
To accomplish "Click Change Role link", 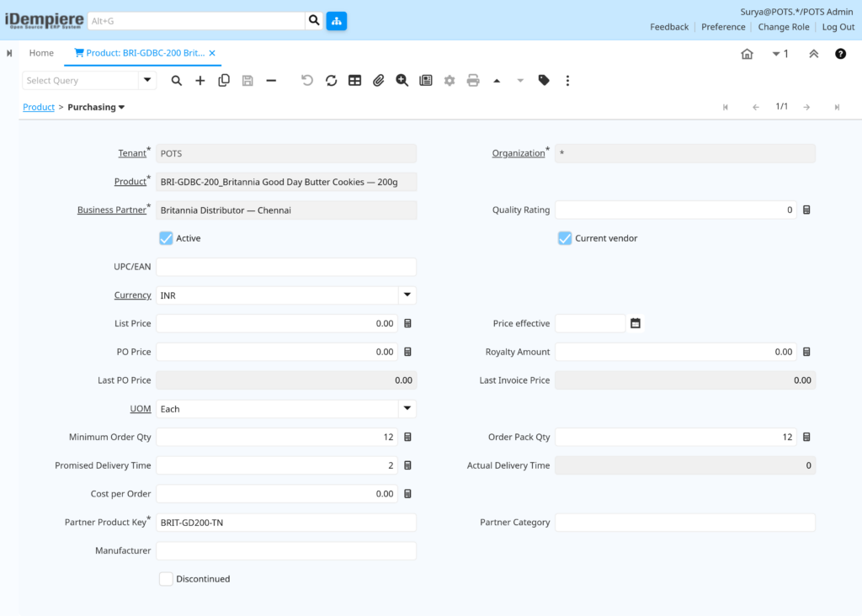I will point(784,27).
